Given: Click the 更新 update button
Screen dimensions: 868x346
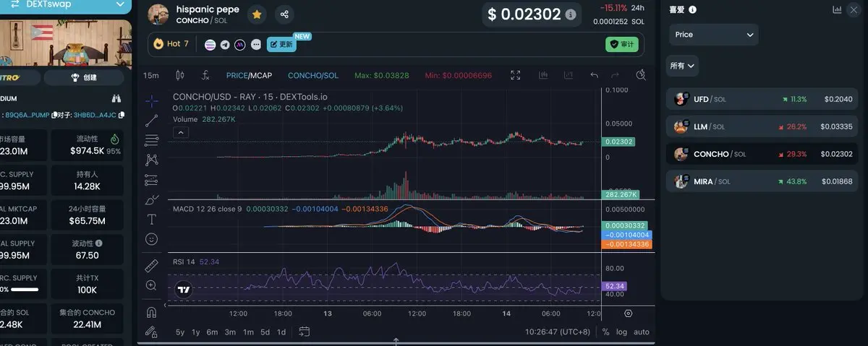Looking at the screenshot, I should point(281,45).
